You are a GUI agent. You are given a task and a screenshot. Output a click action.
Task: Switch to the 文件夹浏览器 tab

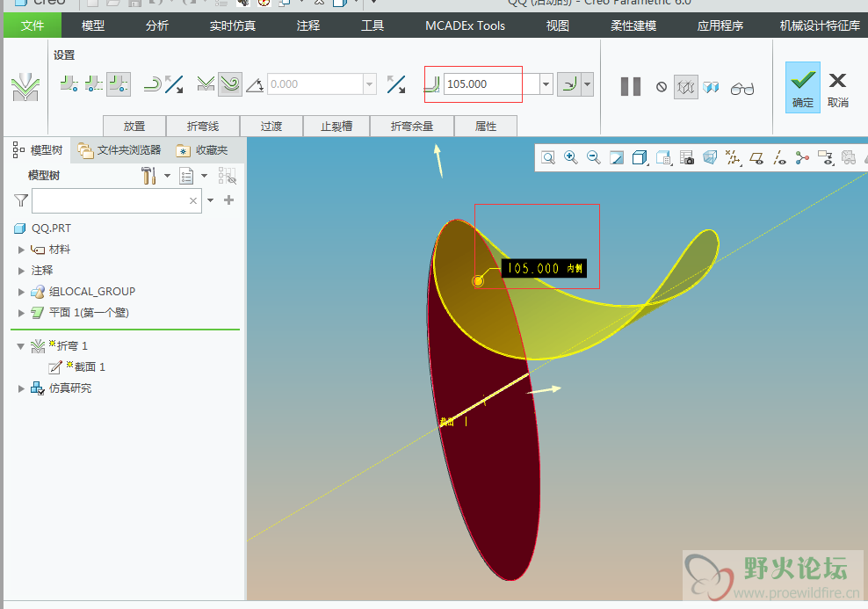pyautogui.click(x=119, y=150)
